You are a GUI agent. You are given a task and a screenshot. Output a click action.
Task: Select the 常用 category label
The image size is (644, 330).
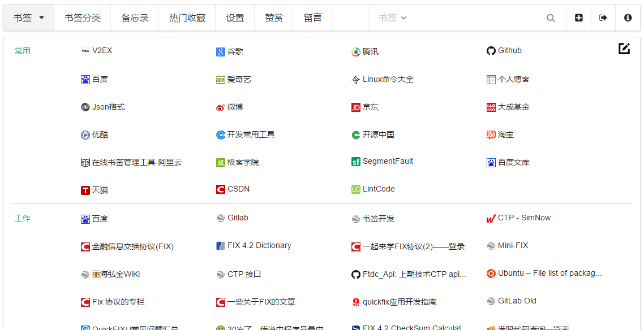[23, 51]
